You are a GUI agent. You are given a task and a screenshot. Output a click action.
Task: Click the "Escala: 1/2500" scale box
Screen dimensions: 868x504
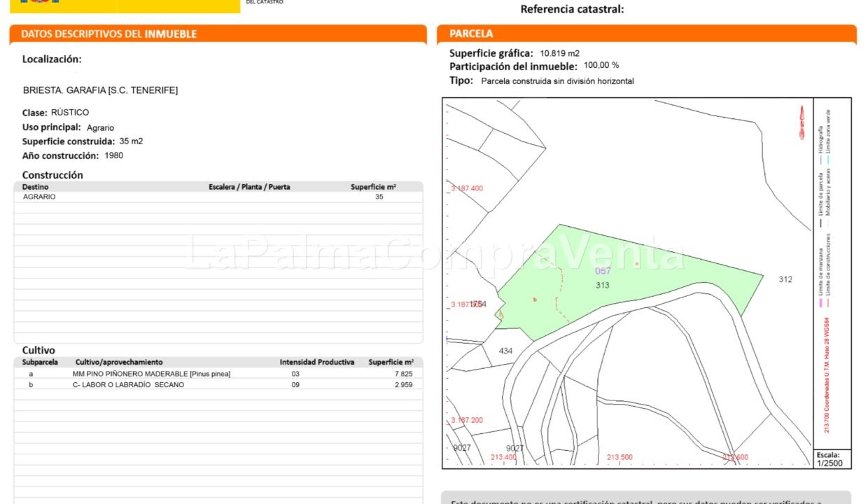(832, 459)
